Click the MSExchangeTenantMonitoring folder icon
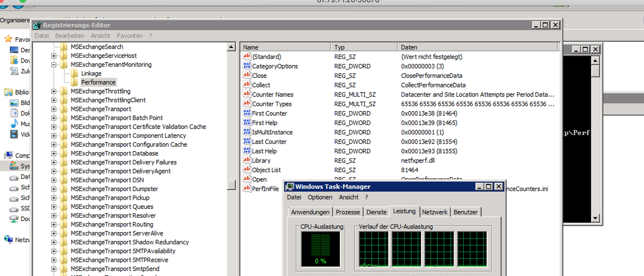Viewport: 644px width, 276px height. (x=64, y=64)
